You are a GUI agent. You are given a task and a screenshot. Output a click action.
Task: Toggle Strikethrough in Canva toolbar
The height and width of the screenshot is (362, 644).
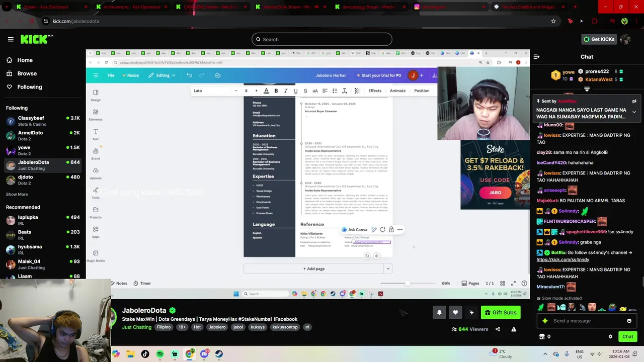click(305, 91)
